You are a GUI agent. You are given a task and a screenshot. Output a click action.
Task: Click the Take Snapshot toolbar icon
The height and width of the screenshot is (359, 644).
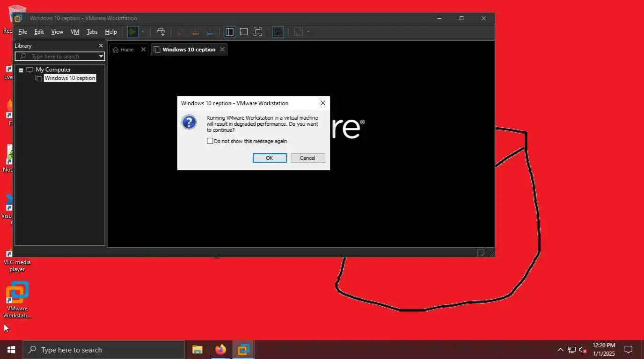click(x=181, y=32)
